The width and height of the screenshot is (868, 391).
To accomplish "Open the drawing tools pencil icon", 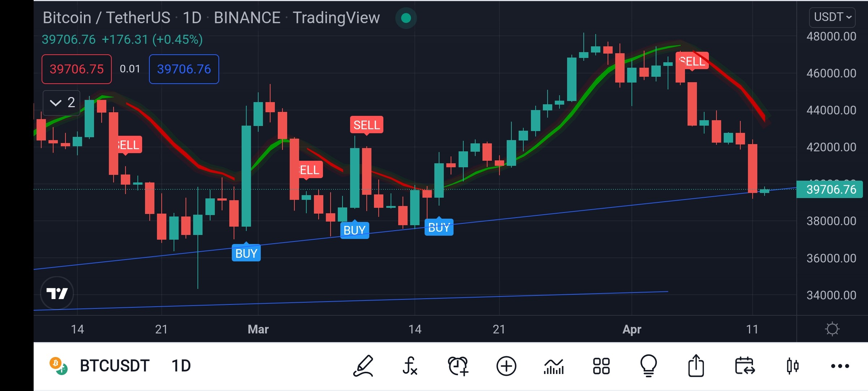I will tap(363, 366).
